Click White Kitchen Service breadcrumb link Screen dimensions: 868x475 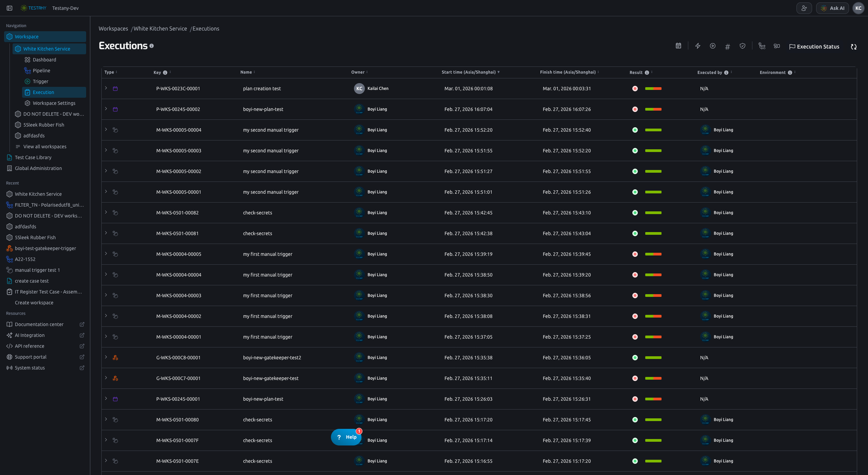(x=160, y=28)
